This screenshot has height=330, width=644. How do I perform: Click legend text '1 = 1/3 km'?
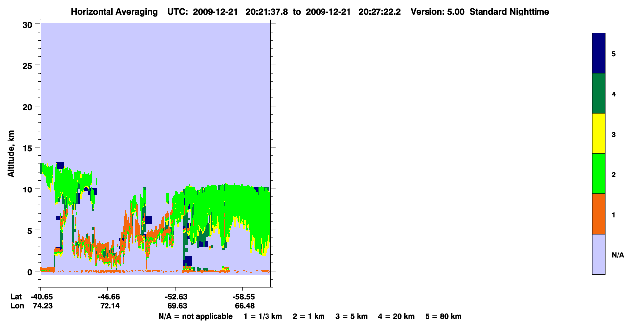pyautogui.click(x=262, y=316)
